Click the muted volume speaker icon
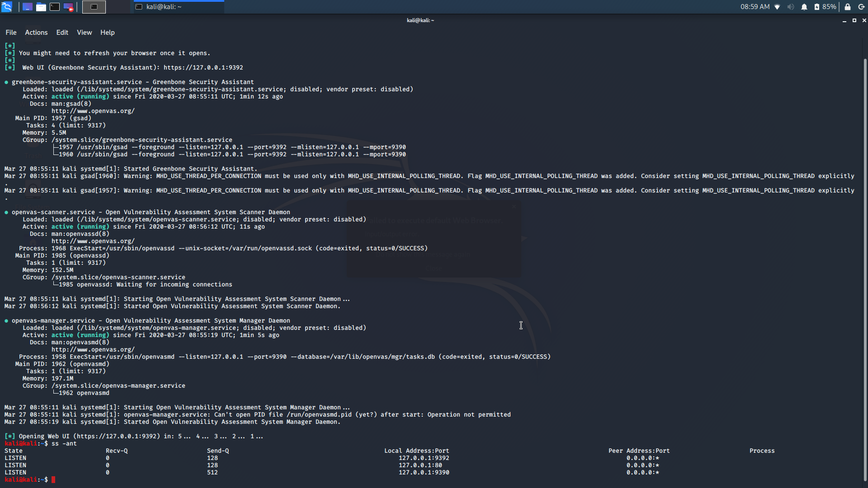Screen dimensions: 868x488 click(x=790, y=7)
